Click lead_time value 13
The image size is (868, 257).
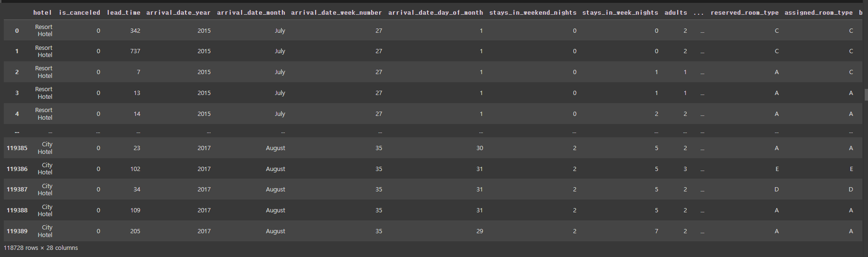click(x=137, y=93)
